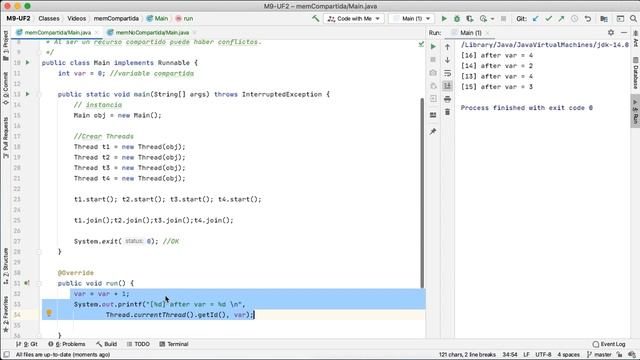Rerun Main in the Run panel
Screen dimensions: 640x360
coord(433,47)
